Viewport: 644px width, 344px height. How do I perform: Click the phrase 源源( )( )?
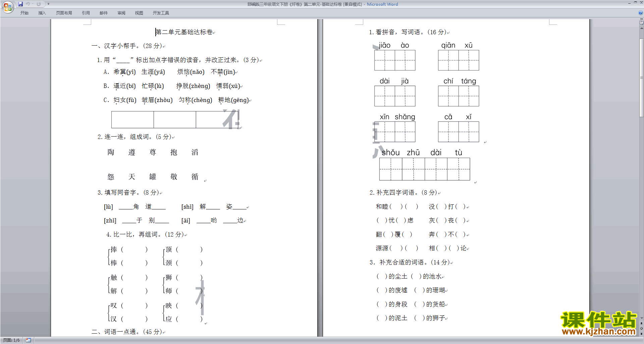(397, 248)
